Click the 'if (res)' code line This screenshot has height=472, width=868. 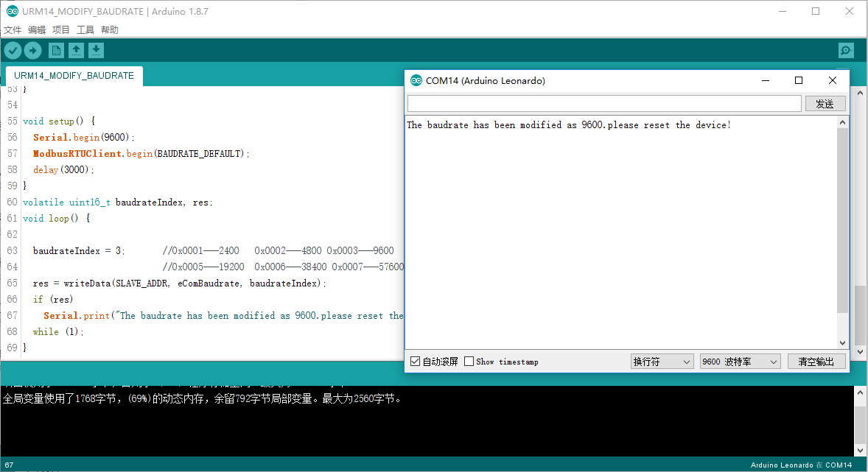pyautogui.click(x=52, y=299)
